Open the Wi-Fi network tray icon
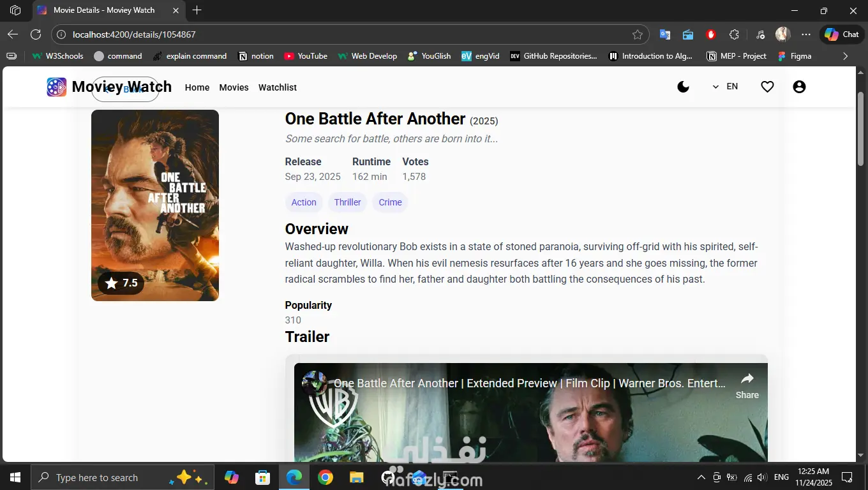 click(x=747, y=477)
